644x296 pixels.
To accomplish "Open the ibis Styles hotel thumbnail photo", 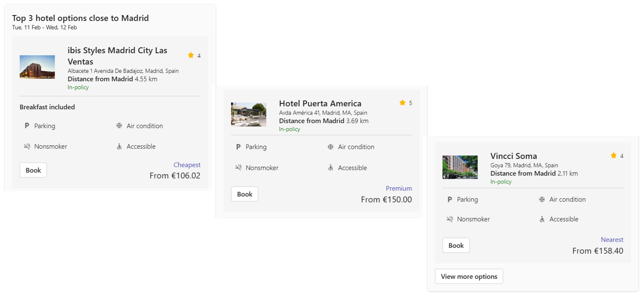I will pos(37,67).
